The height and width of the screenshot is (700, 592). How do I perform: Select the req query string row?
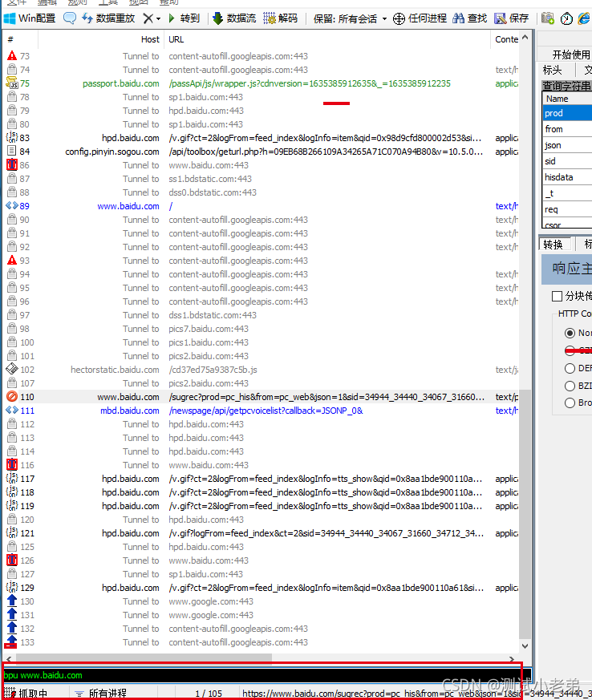pos(567,209)
